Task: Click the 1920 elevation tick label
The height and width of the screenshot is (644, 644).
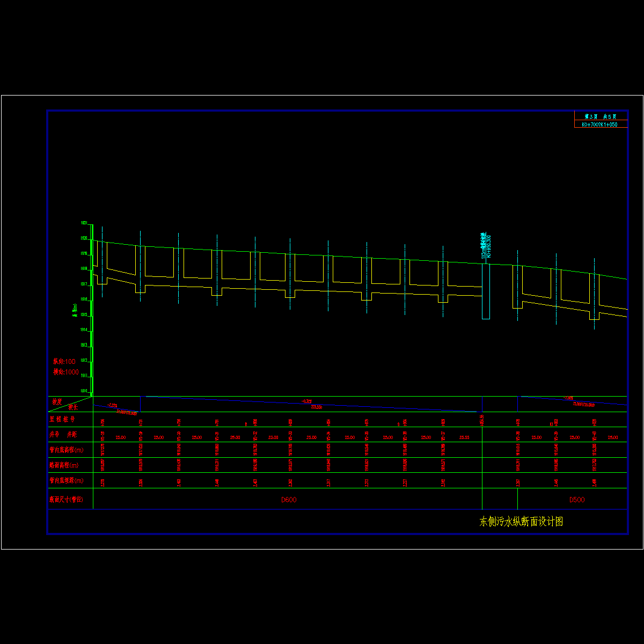Action: 84,238
